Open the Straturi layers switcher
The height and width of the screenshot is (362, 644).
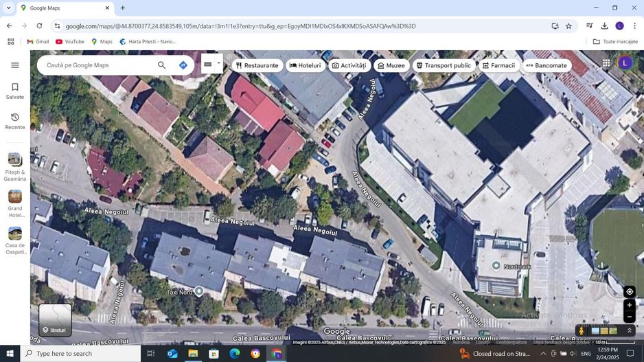click(x=55, y=320)
